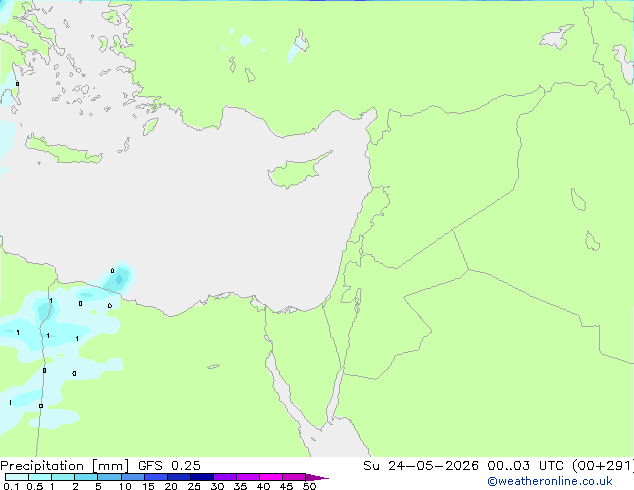Click the legend label '50'
The height and width of the screenshot is (490, 634).
coord(309,486)
